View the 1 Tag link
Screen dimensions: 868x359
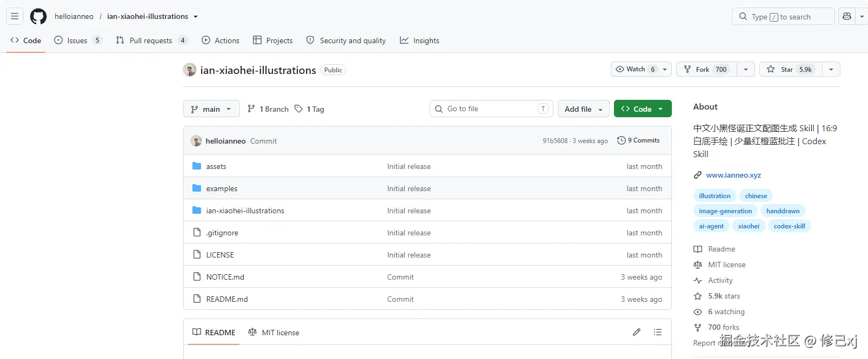[309, 109]
